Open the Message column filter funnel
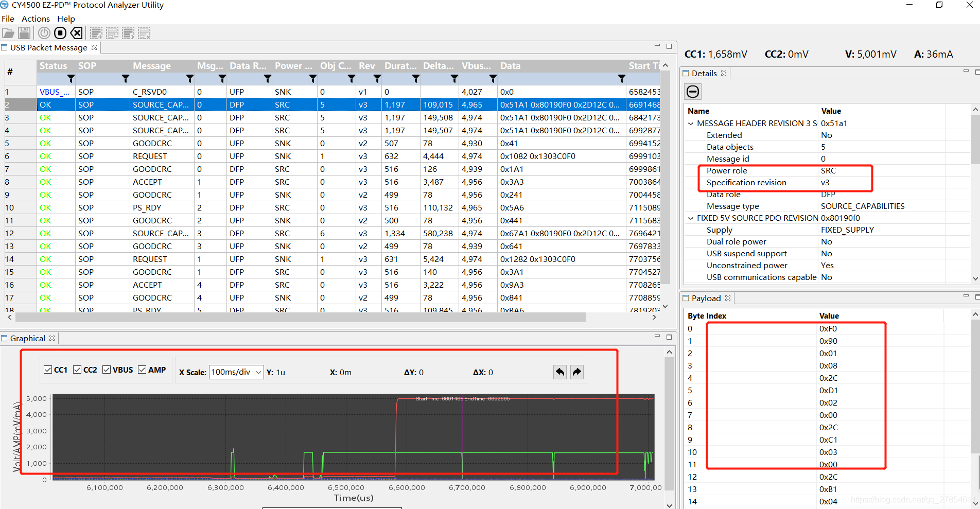The height and width of the screenshot is (509, 980). [x=190, y=79]
